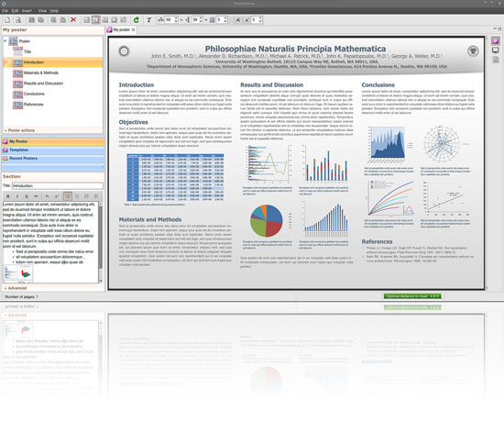Click the paste toolbar icon

point(63,20)
